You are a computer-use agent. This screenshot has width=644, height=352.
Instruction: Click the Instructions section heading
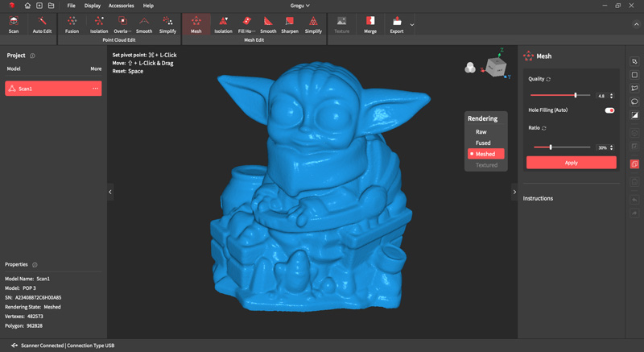[x=538, y=198]
